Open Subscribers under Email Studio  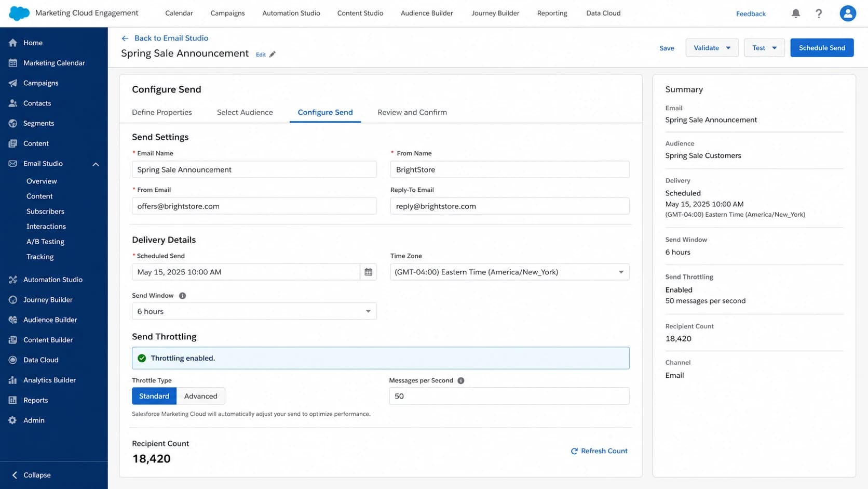point(45,212)
